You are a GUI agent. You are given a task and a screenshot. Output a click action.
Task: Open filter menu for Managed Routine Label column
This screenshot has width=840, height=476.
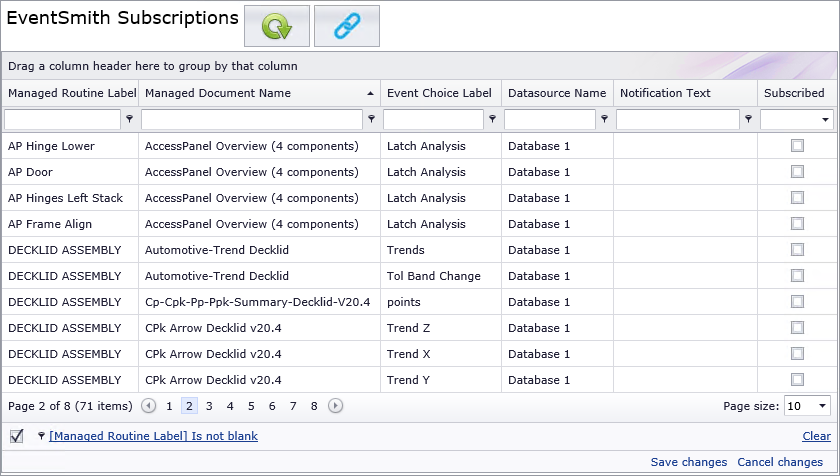click(x=129, y=119)
